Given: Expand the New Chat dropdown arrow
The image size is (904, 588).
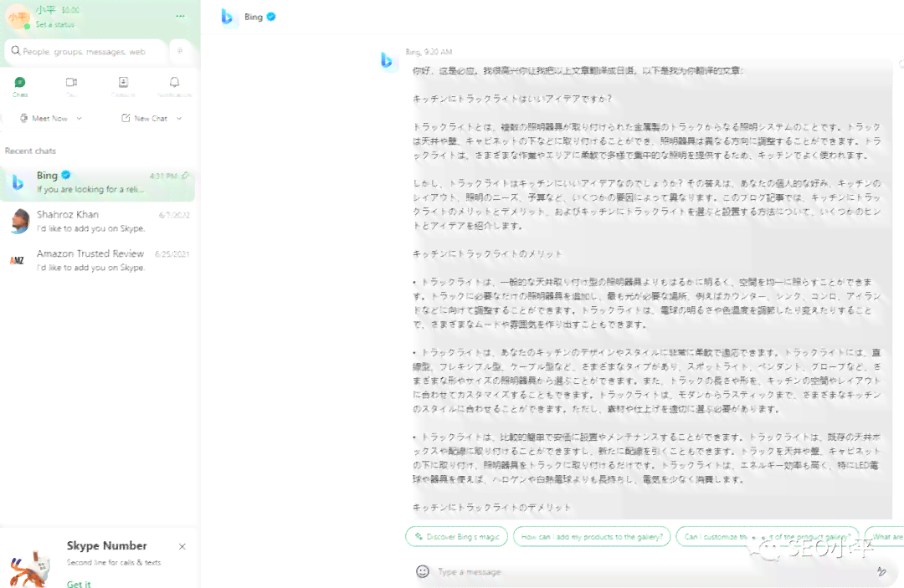Looking at the screenshot, I should [x=179, y=118].
